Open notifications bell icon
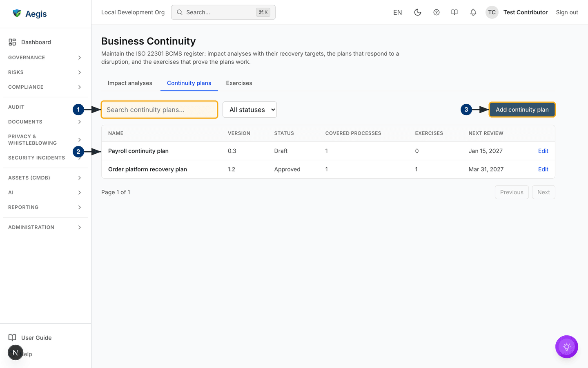Image resolution: width=588 pixels, height=368 pixels. coord(473,12)
